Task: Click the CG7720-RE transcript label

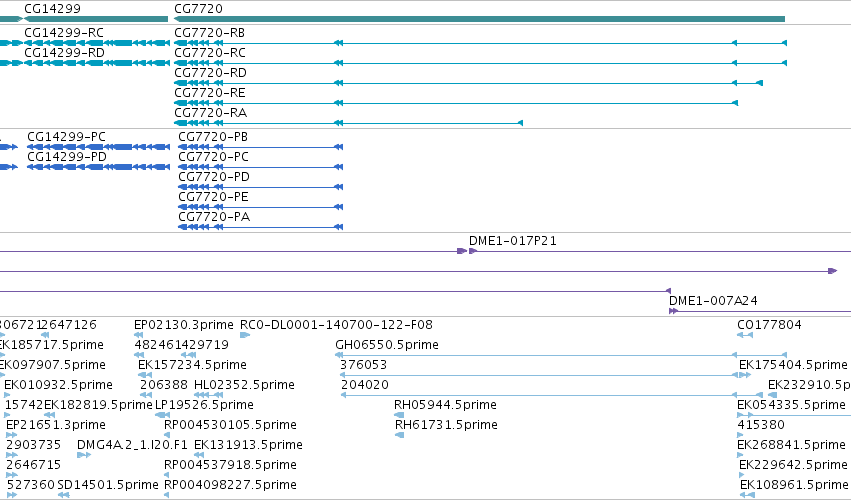Action: click(210, 93)
